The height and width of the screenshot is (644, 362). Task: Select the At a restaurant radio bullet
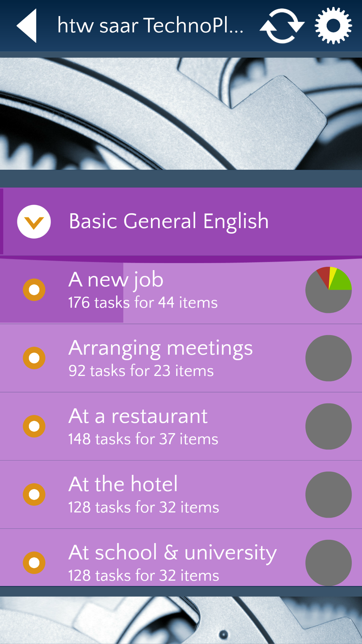pos(34,426)
